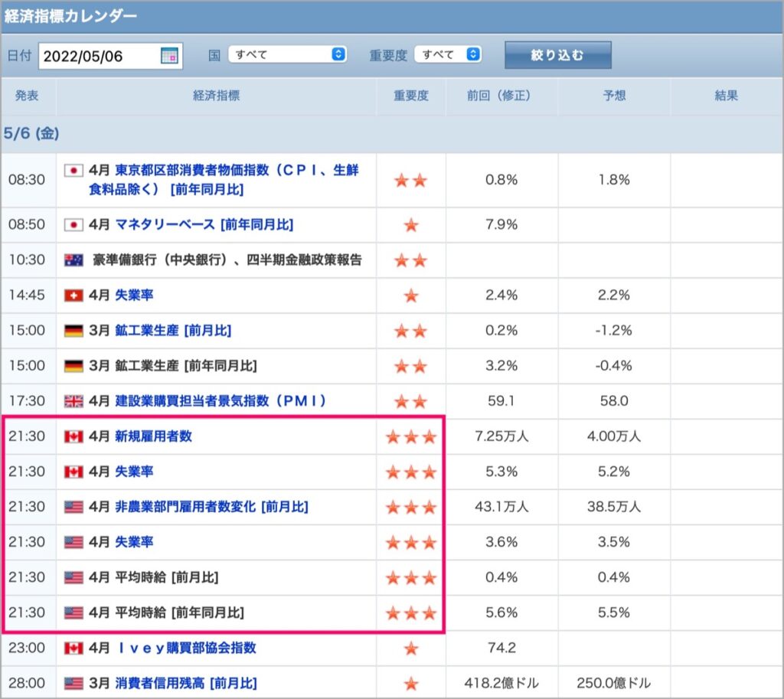Open the 国 country dropdown

click(288, 54)
